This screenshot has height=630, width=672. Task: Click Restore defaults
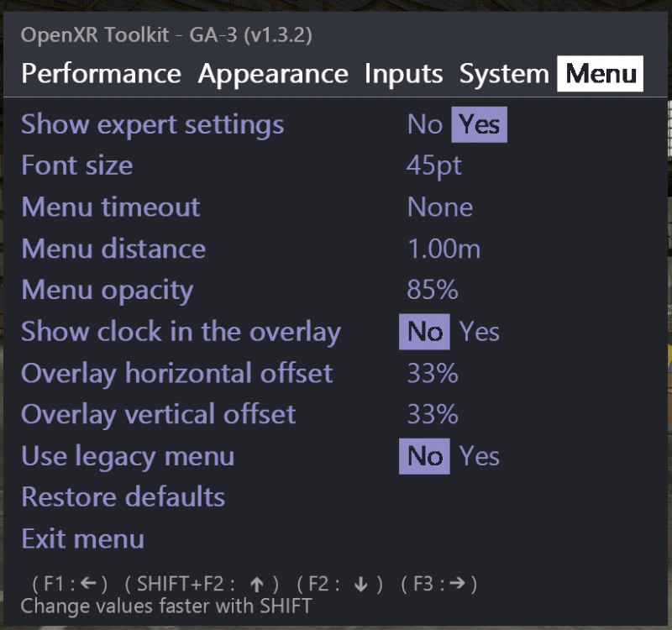(x=123, y=496)
